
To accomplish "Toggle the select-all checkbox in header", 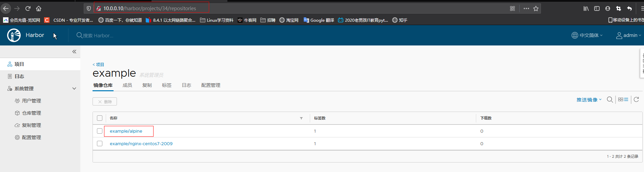I will [x=100, y=118].
